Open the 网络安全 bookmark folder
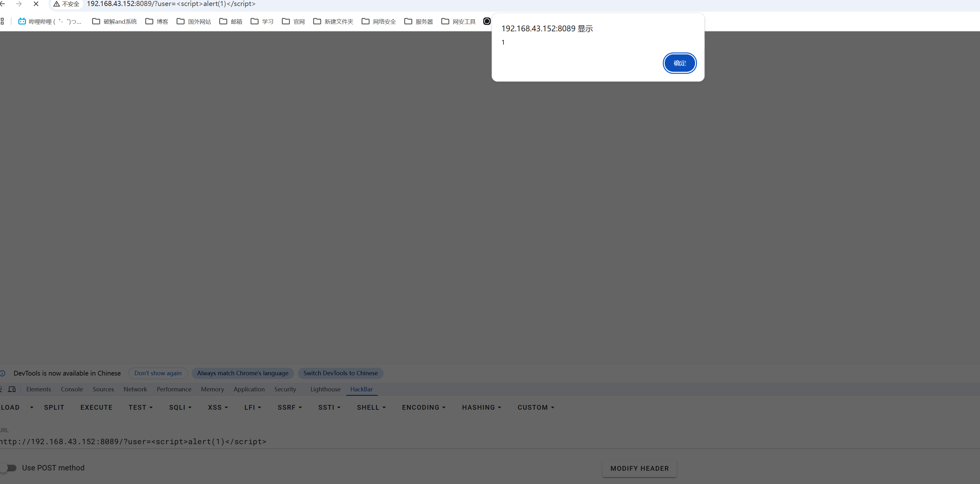The image size is (980, 484). (x=379, y=21)
